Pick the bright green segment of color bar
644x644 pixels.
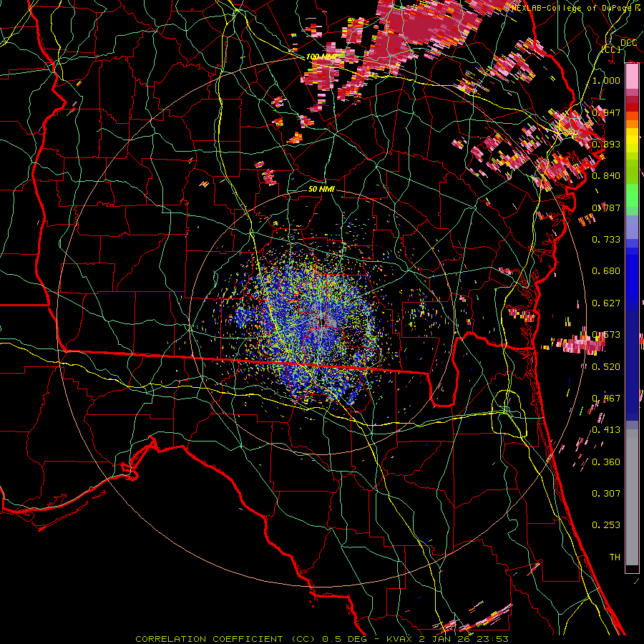(632, 195)
